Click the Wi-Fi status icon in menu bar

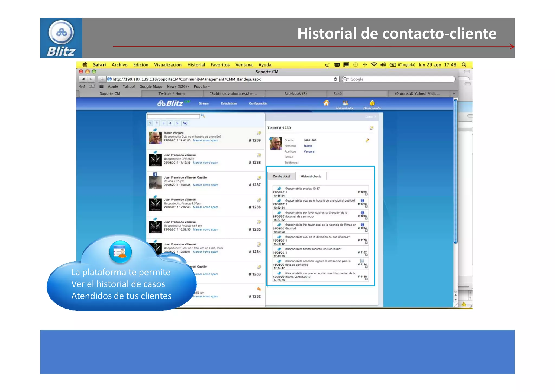coord(374,65)
